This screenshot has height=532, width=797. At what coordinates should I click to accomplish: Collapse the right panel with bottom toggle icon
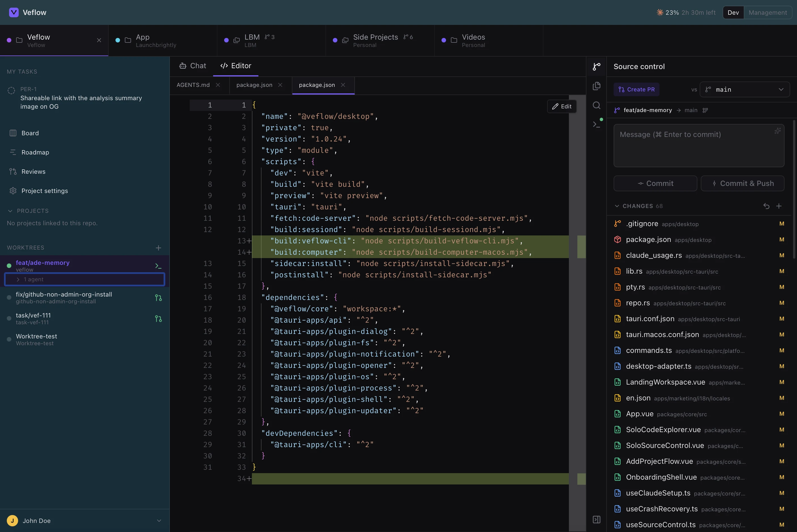point(596,520)
